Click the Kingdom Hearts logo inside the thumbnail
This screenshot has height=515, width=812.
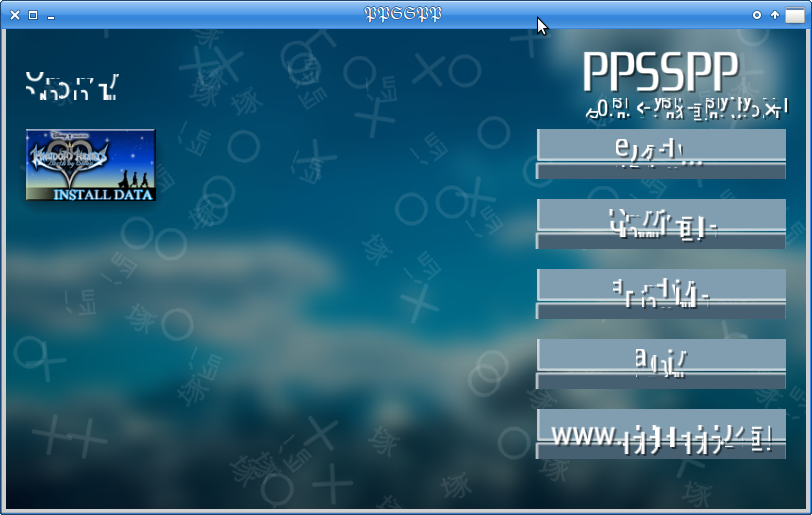tap(68, 160)
